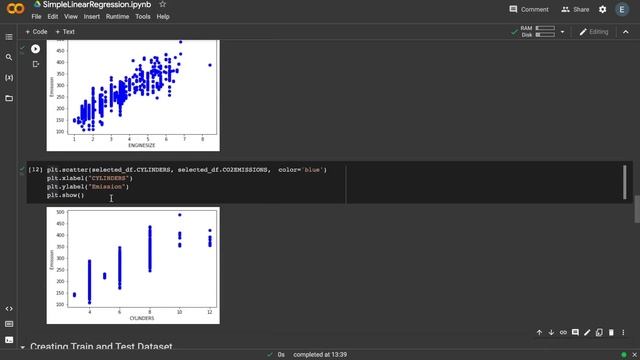
Task: Click the Colab logo
Action: click(16, 9)
